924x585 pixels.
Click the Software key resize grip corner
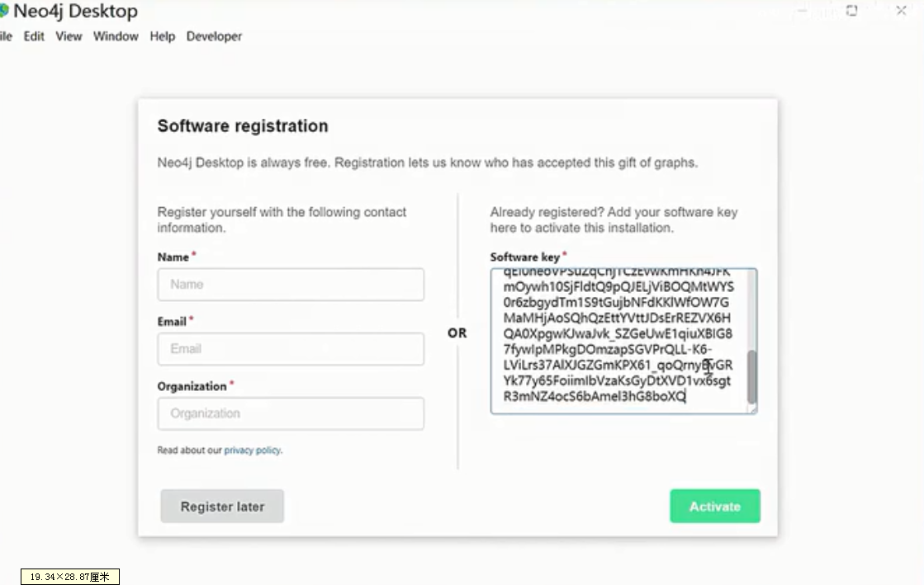pos(752,409)
